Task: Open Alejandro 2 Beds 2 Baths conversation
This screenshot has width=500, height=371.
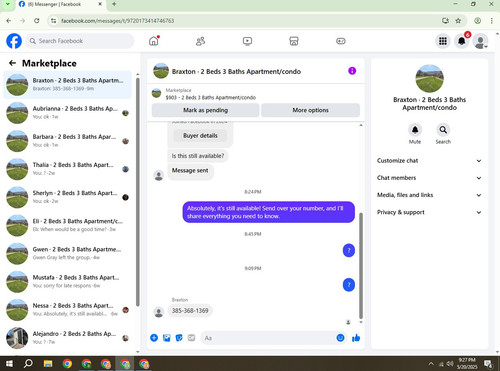Action: 68,338
